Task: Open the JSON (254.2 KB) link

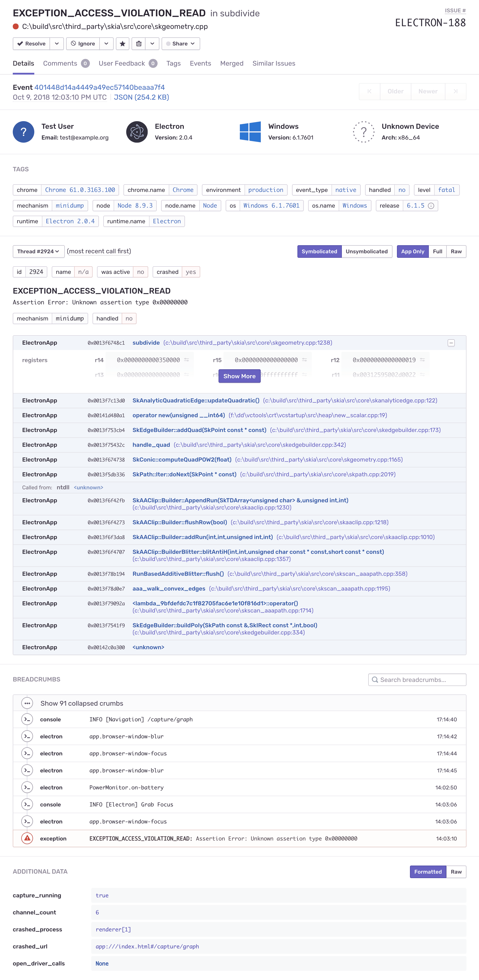Action: pos(141,97)
